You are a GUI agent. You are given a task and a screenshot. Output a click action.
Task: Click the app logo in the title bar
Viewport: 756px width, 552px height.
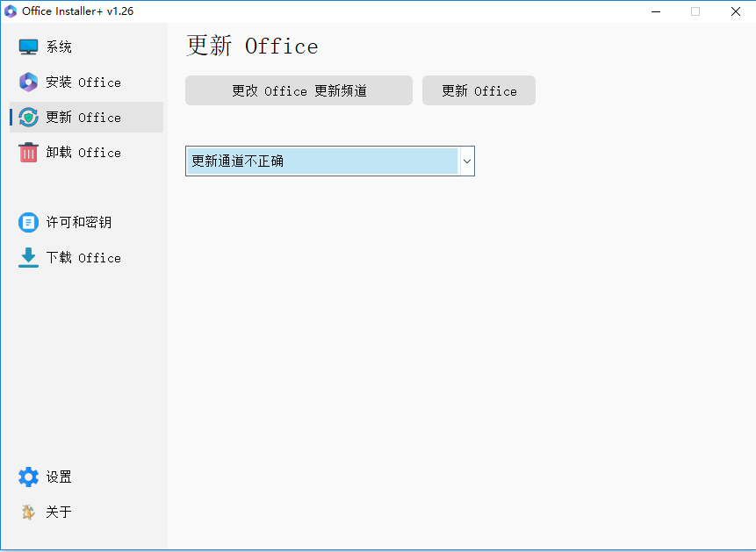11,11
